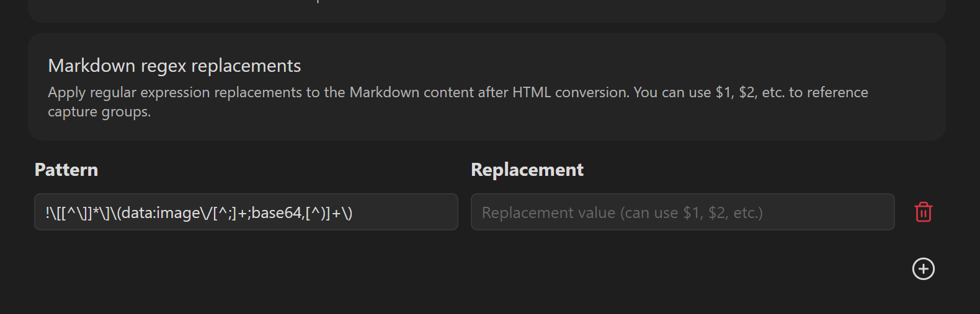Click the empty space after the pattern text
Screen dimensions: 980x314
tap(403, 212)
